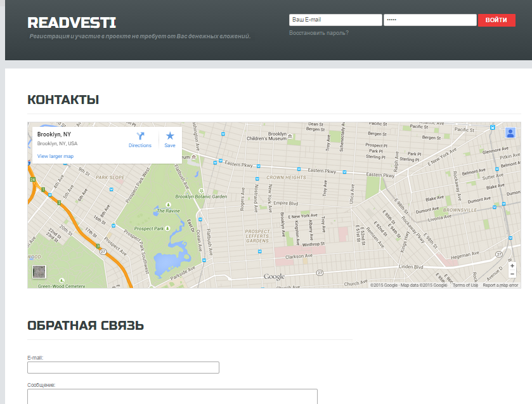Image resolution: width=532 pixels, height=404 pixels.
Task: Click the feedback E-mail input field
Action: point(123,368)
